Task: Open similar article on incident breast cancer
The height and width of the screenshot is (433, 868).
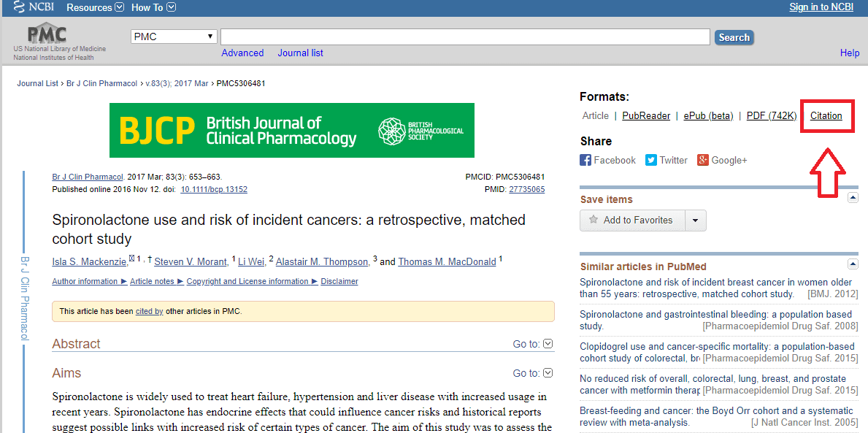Action: pyautogui.click(x=716, y=288)
